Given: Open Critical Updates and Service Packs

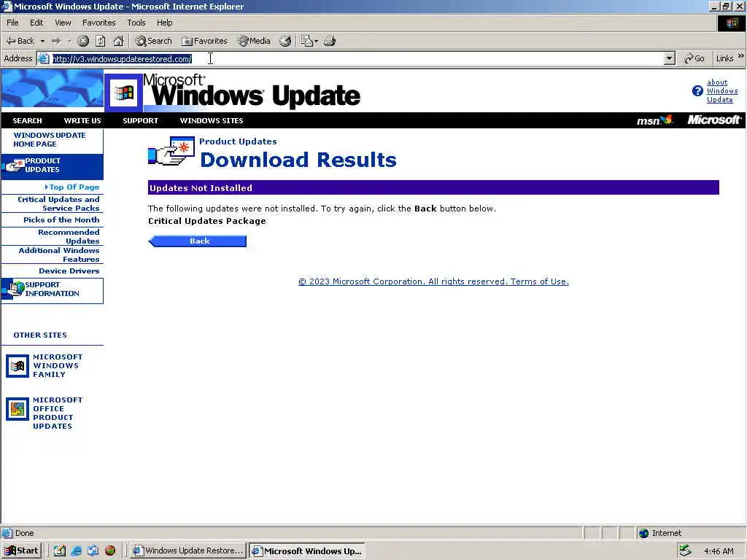Looking at the screenshot, I should pos(58,204).
